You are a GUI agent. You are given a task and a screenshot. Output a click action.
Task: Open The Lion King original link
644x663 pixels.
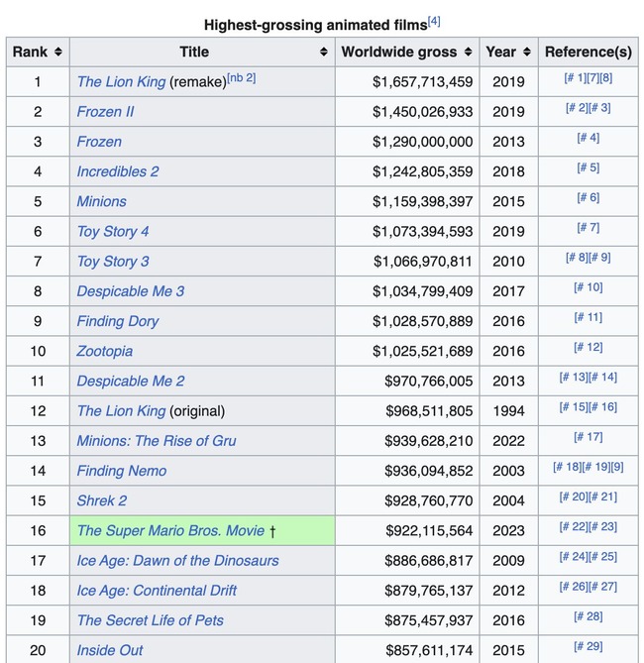pos(121,411)
